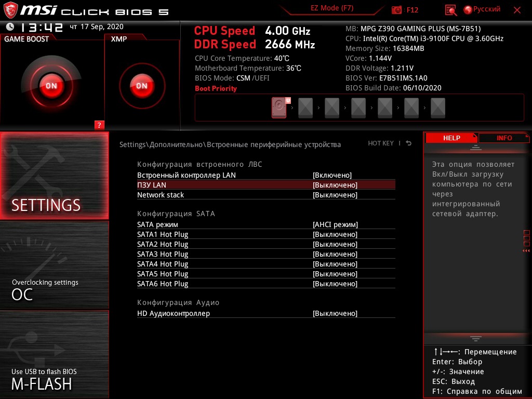Open the BIOS search magnifier icon
Viewport: 532px width, 399px height.
point(450,10)
